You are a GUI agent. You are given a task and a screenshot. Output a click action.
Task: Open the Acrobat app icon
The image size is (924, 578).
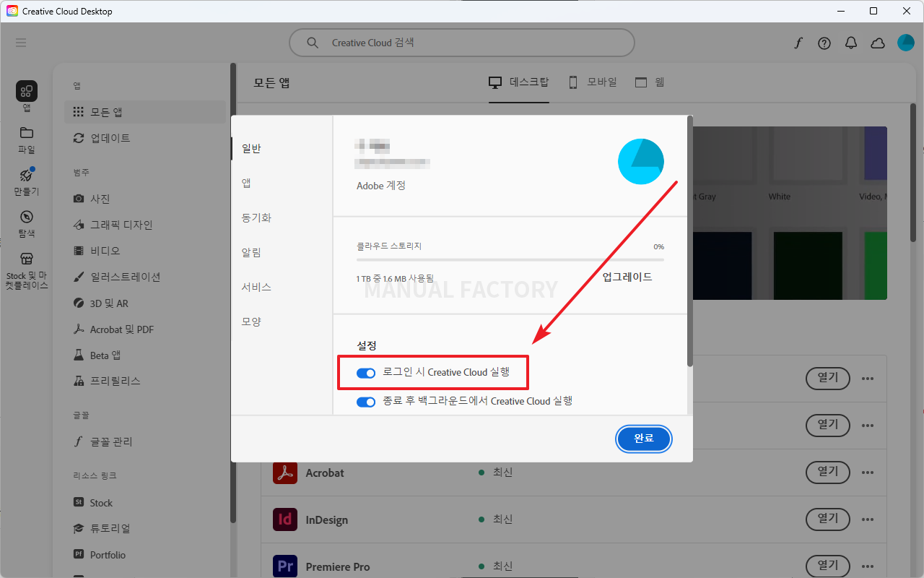coord(286,473)
